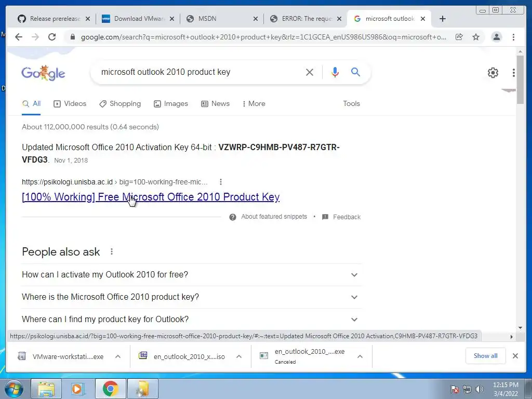Switch to the MSDN tab

(x=222, y=19)
